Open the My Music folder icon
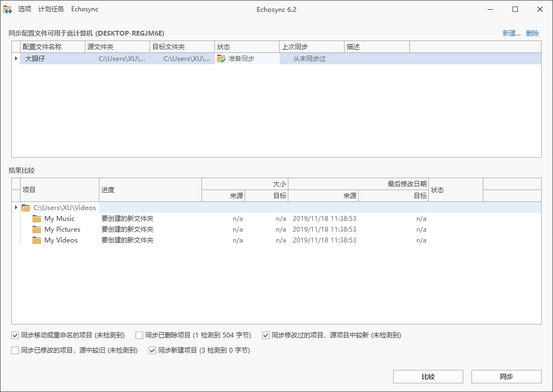 point(36,218)
